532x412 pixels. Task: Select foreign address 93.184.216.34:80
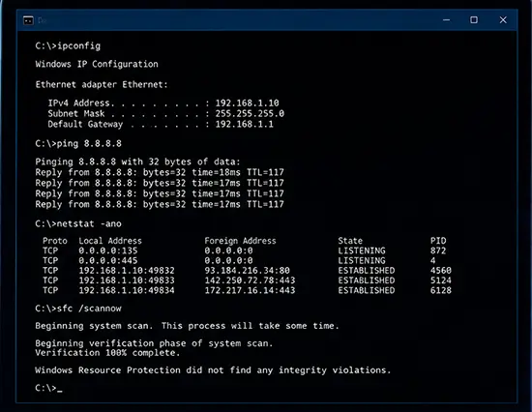[247, 271]
